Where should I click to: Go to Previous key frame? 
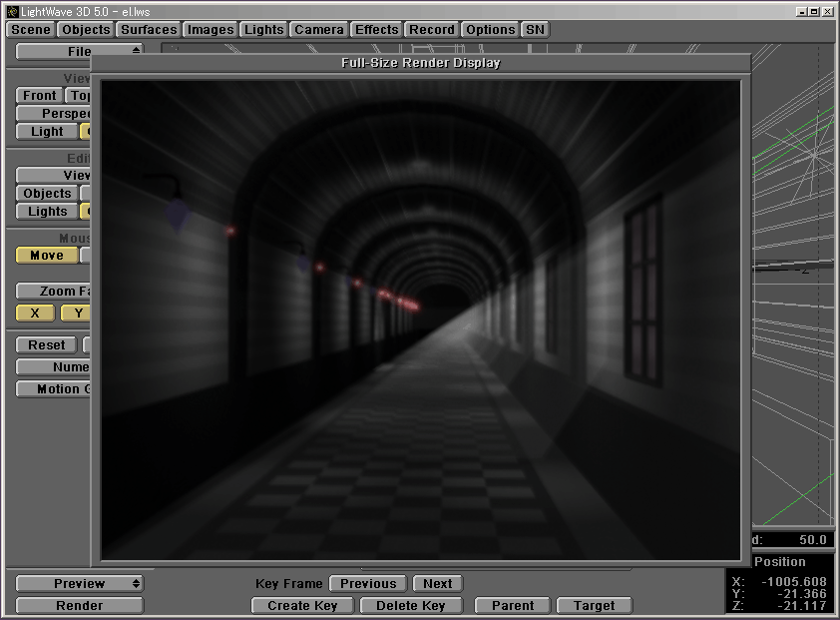point(368,584)
